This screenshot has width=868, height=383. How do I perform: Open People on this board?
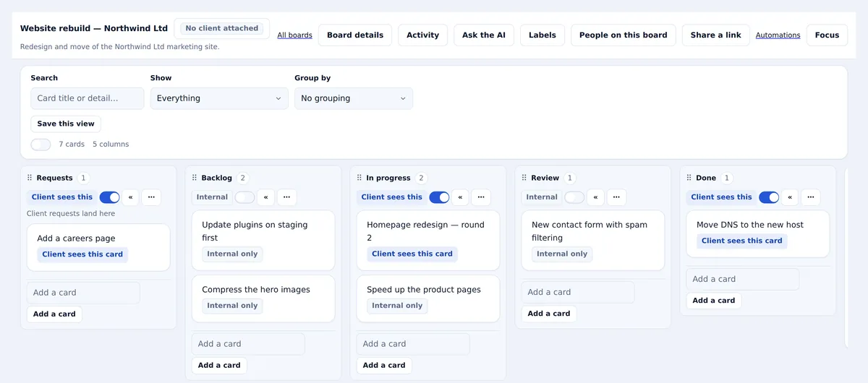click(624, 35)
